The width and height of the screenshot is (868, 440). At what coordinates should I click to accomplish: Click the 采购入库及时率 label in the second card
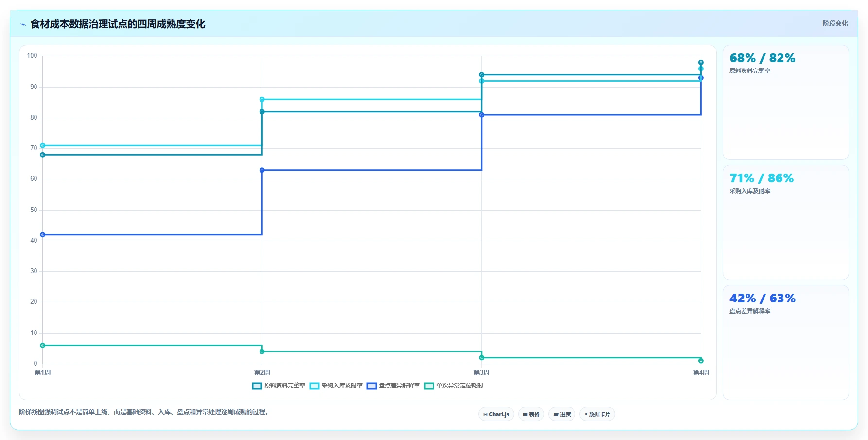[x=750, y=191]
